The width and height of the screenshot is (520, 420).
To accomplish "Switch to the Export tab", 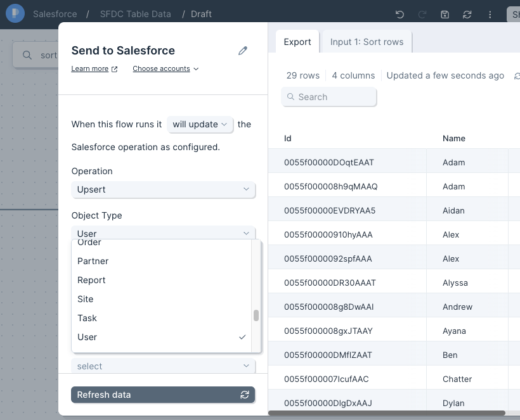I will click(297, 42).
